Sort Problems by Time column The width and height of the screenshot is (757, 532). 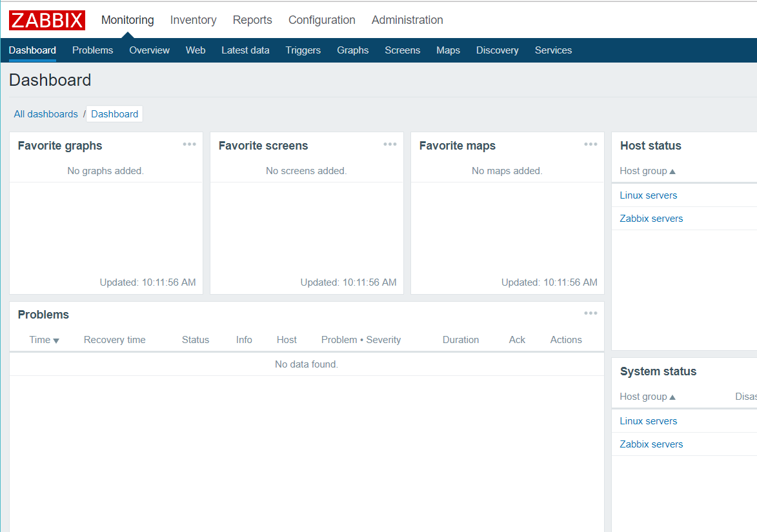coord(44,340)
